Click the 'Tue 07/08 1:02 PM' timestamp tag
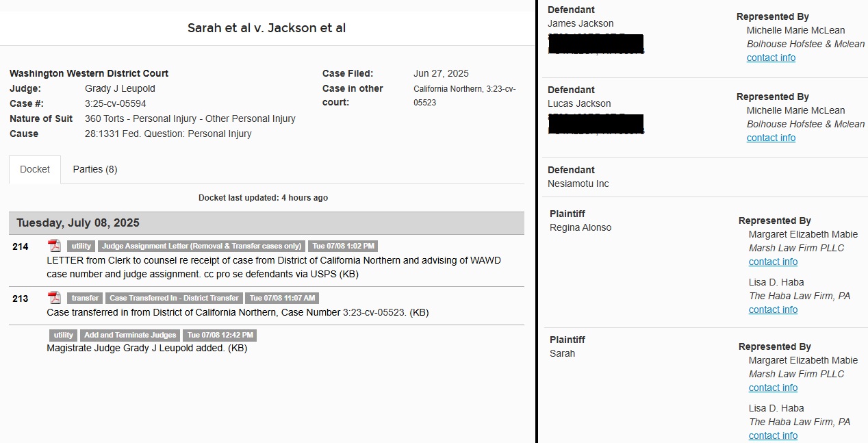The width and height of the screenshot is (868, 443). pyautogui.click(x=343, y=246)
